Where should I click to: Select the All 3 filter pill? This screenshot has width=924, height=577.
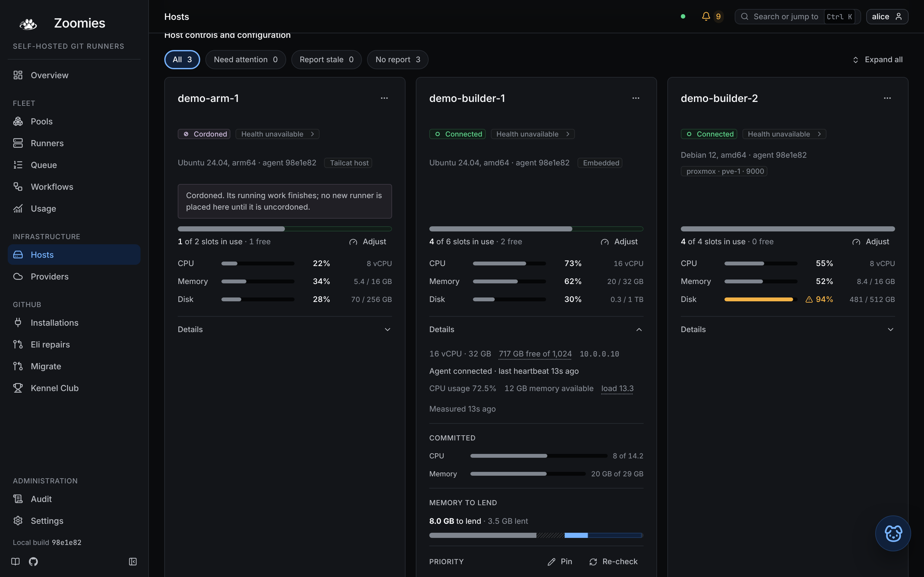(182, 60)
